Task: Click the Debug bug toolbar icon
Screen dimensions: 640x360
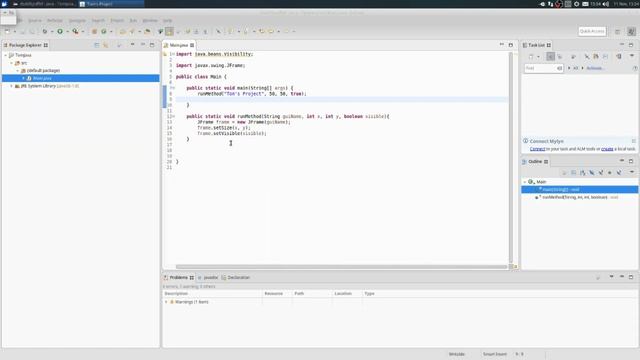Action: click(x=45, y=31)
